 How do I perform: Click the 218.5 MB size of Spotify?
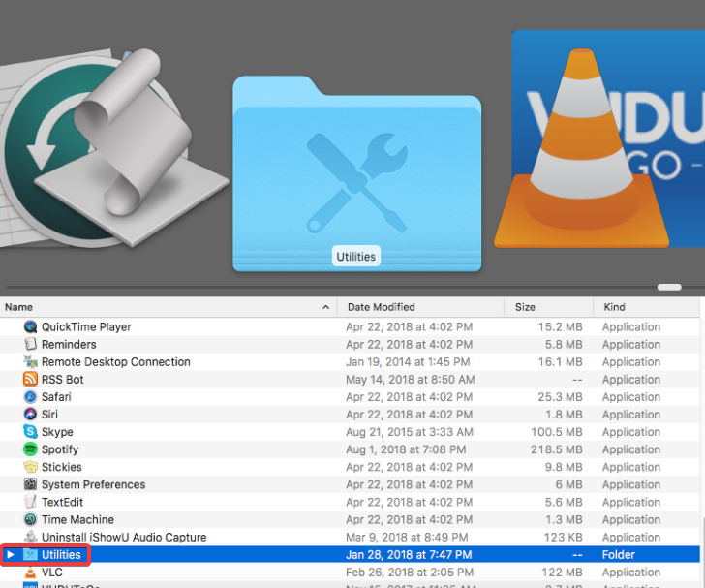pyautogui.click(x=557, y=449)
